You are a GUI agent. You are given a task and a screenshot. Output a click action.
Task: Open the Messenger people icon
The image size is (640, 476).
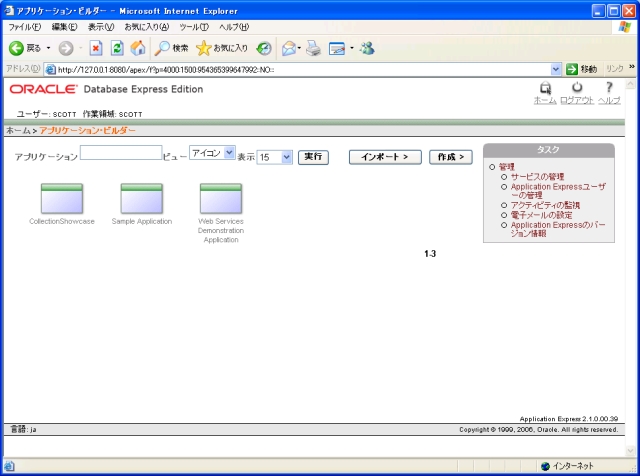(367, 48)
